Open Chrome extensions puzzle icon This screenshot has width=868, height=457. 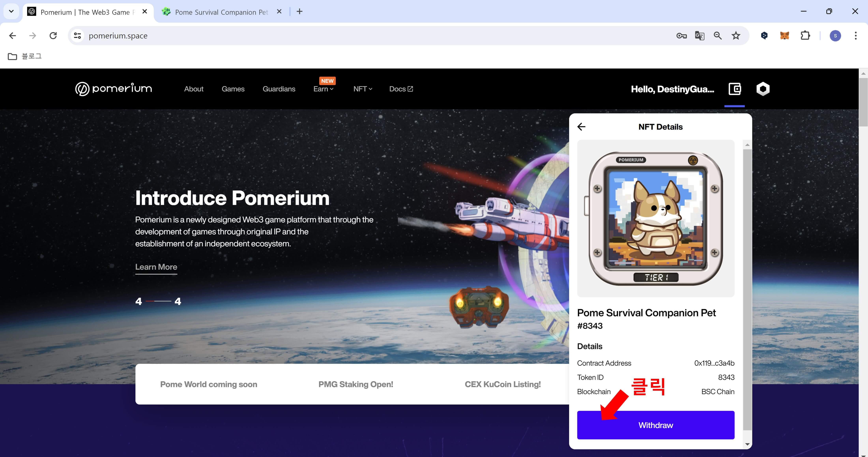tap(805, 36)
